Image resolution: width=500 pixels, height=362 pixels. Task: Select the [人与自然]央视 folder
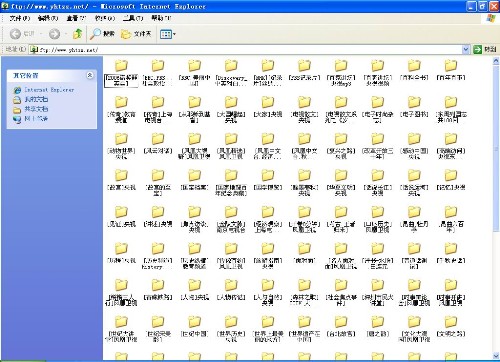[268, 293]
